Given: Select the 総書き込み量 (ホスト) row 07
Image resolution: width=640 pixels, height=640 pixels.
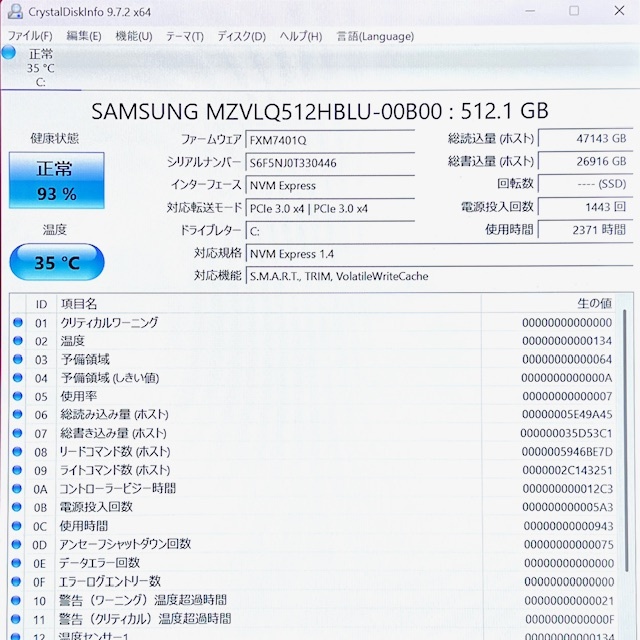Looking at the screenshot, I should 313,433.
